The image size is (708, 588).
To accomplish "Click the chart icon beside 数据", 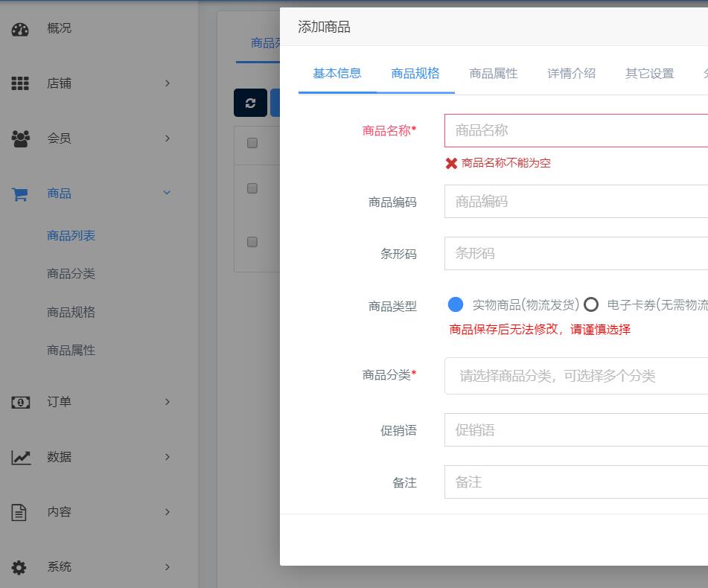I will tap(21, 458).
